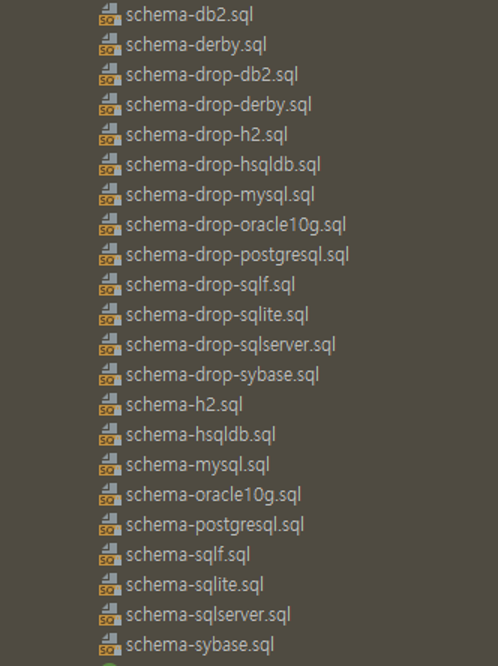
Task: Select the schema-drop-sqlf.sql entry
Action: (x=210, y=285)
